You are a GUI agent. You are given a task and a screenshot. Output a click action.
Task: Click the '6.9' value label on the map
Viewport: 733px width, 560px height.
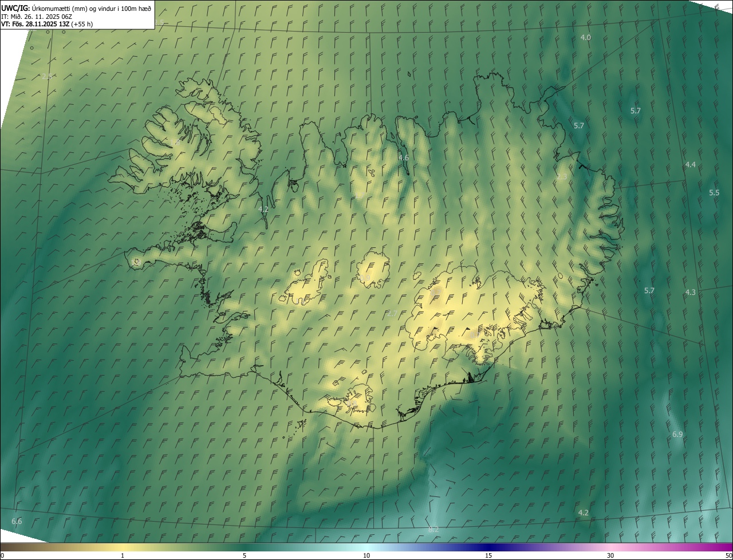pyautogui.click(x=677, y=435)
